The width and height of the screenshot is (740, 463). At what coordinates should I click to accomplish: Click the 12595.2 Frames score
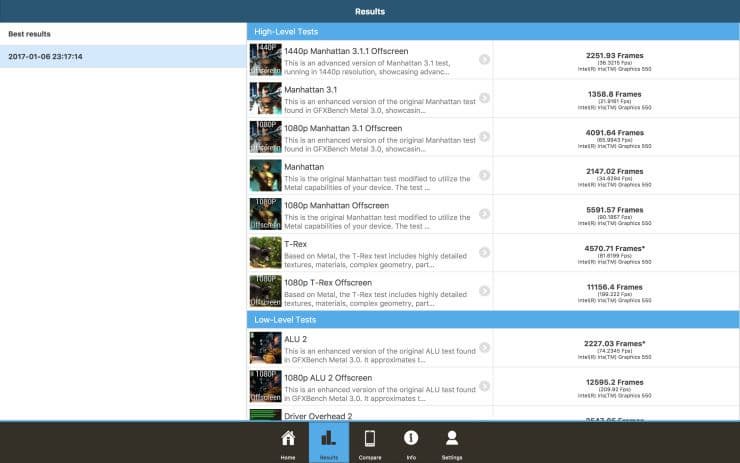(614, 383)
